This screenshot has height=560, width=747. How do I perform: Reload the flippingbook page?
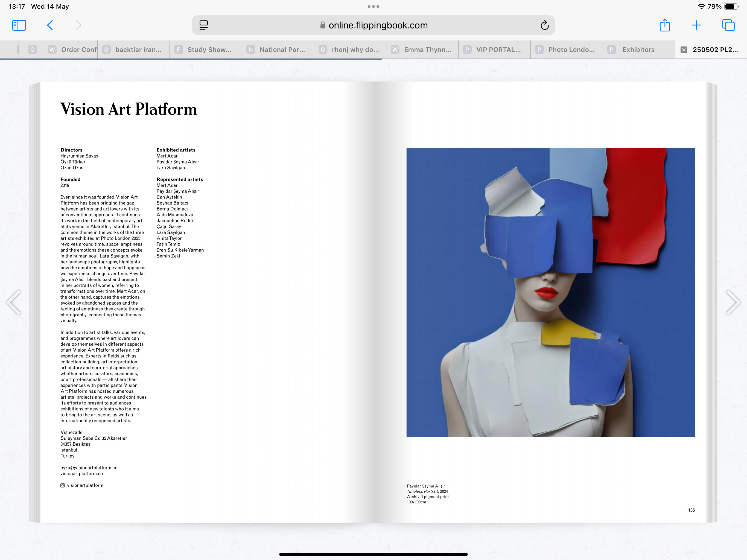pos(544,25)
